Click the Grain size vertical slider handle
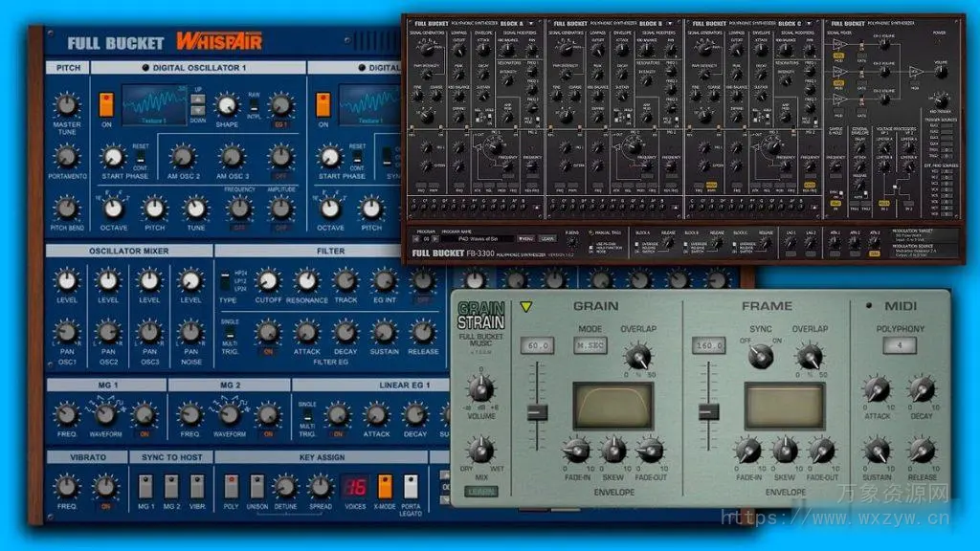This screenshot has height=551, width=980. (x=537, y=412)
